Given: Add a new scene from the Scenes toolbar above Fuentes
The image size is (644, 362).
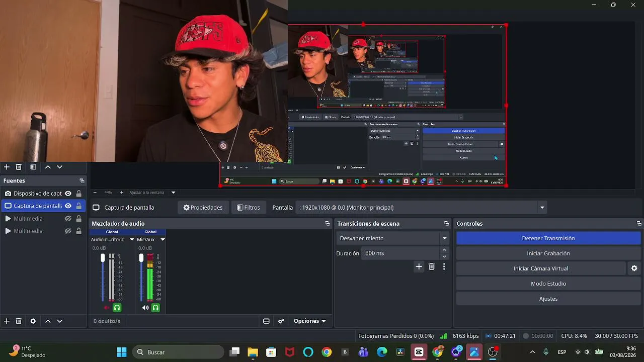Looking at the screenshot, I should (7, 167).
